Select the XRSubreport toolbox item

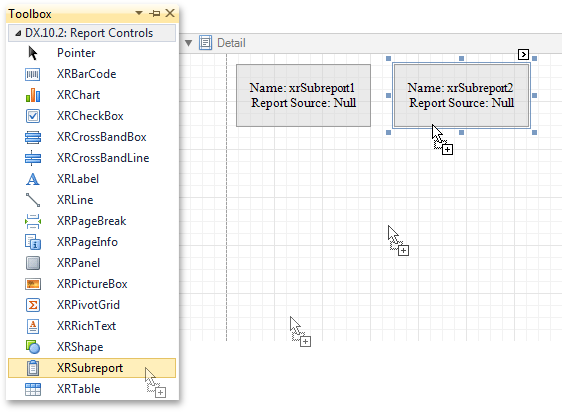point(92,368)
